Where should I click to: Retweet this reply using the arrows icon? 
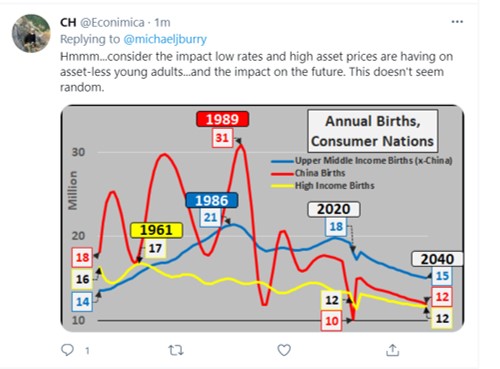click(176, 350)
